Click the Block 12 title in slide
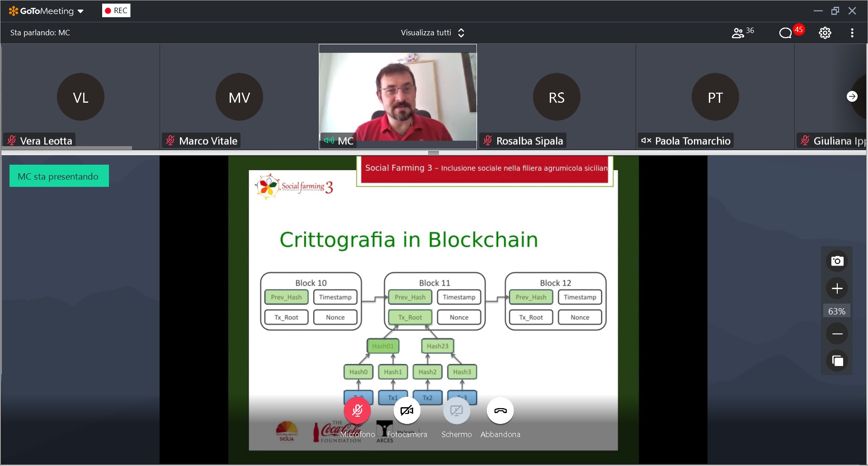The width and height of the screenshot is (868, 466). pos(556,283)
